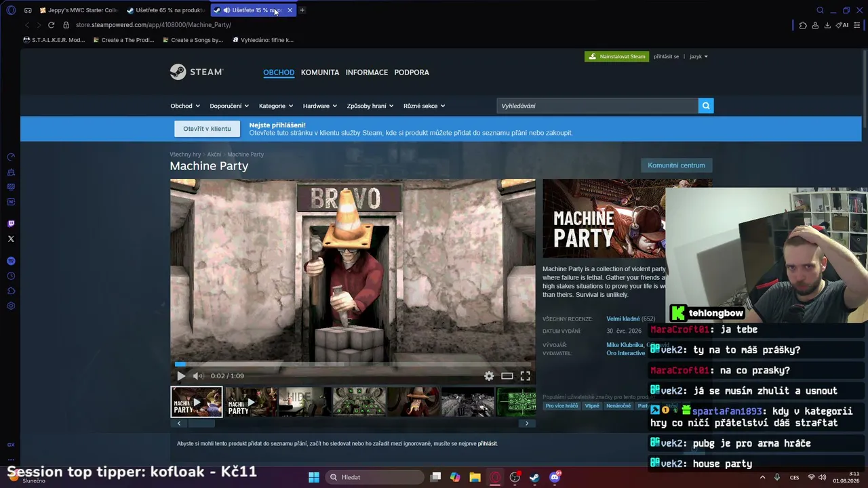Launch File Explorer from the taskbar
868x488 pixels.
(x=475, y=477)
